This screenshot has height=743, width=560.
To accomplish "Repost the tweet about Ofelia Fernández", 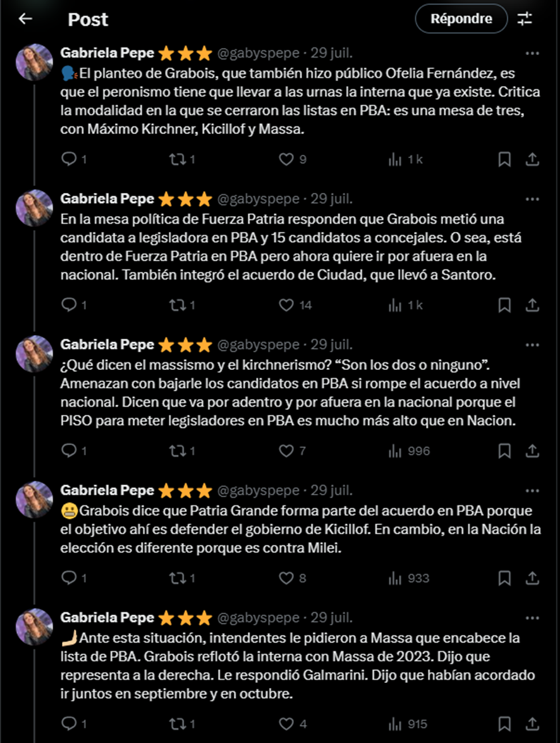I will point(178,159).
